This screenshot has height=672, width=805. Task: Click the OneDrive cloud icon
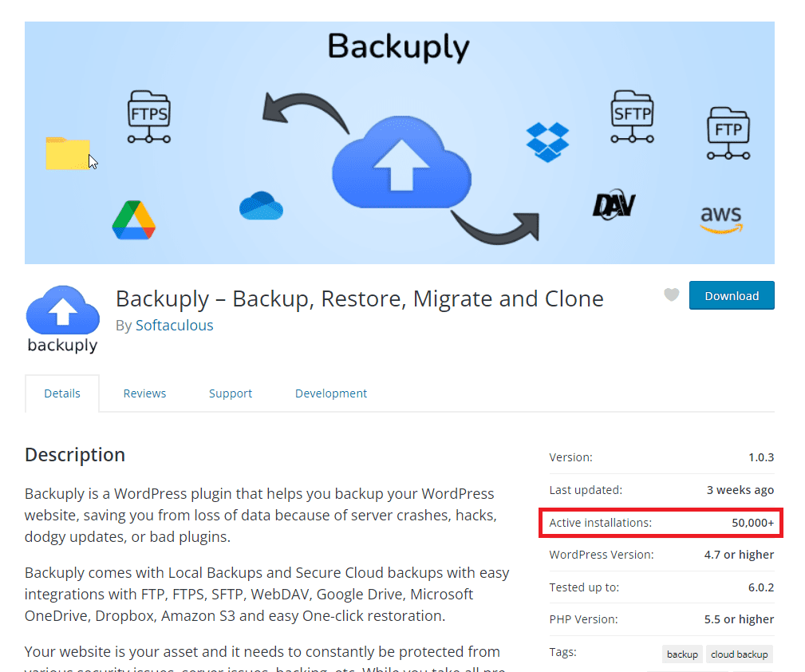coord(261,206)
